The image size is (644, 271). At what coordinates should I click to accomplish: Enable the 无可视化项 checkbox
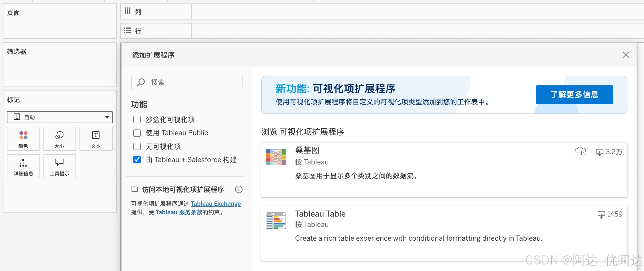137,146
